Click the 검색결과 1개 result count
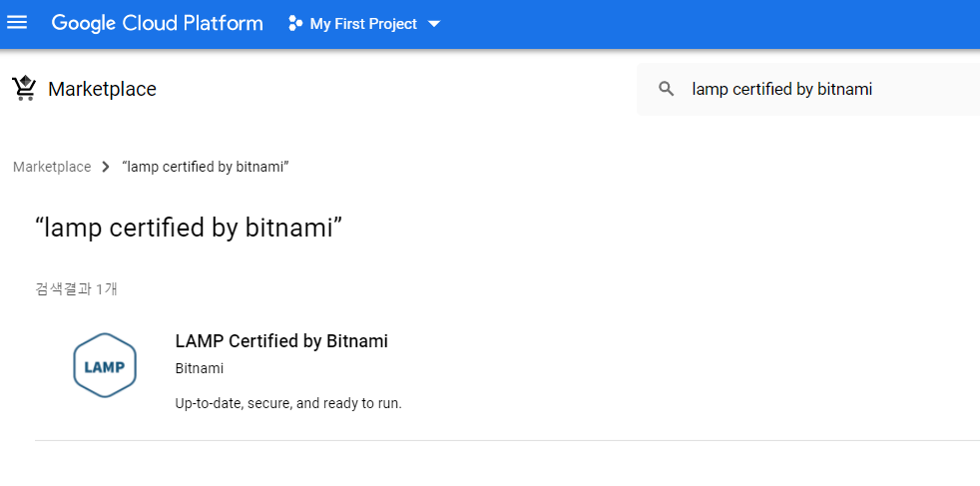 coord(76,289)
